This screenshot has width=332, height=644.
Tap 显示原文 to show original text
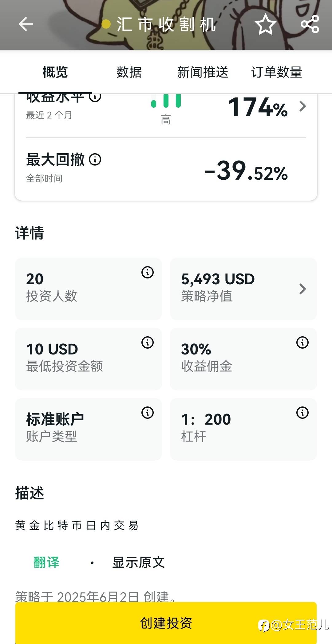pyautogui.click(x=139, y=562)
